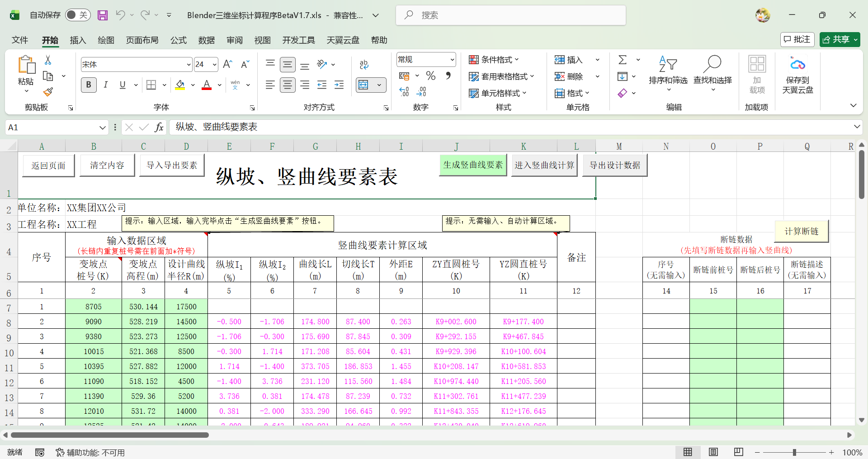The height and width of the screenshot is (459, 868).
Task: Click the Cut scissors icon
Action: 48,60
